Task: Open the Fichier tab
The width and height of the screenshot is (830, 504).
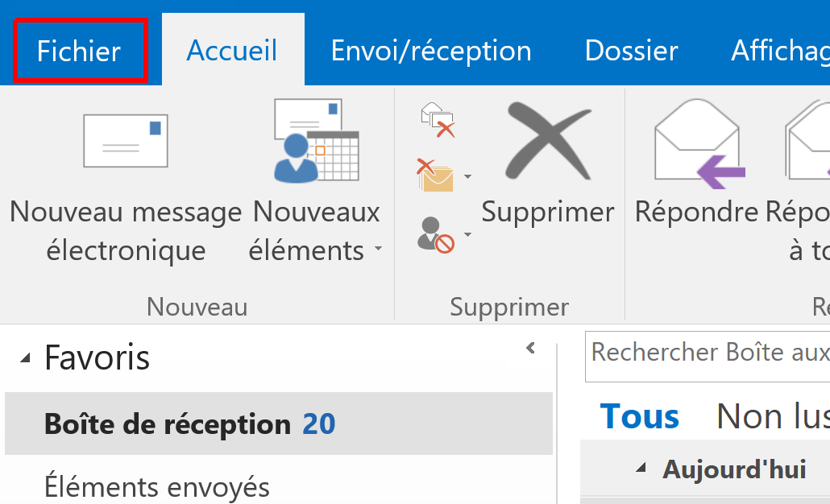Action: pyautogui.click(x=79, y=51)
